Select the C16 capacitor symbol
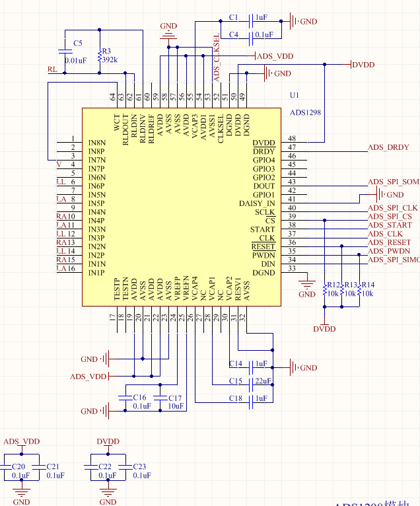420x506 pixels. coord(125,398)
